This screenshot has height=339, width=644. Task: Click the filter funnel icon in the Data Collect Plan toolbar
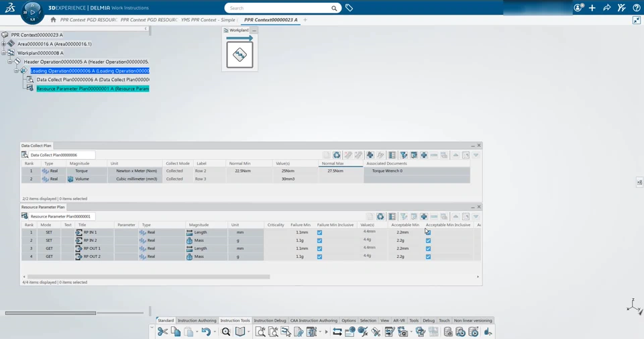coord(404,155)
